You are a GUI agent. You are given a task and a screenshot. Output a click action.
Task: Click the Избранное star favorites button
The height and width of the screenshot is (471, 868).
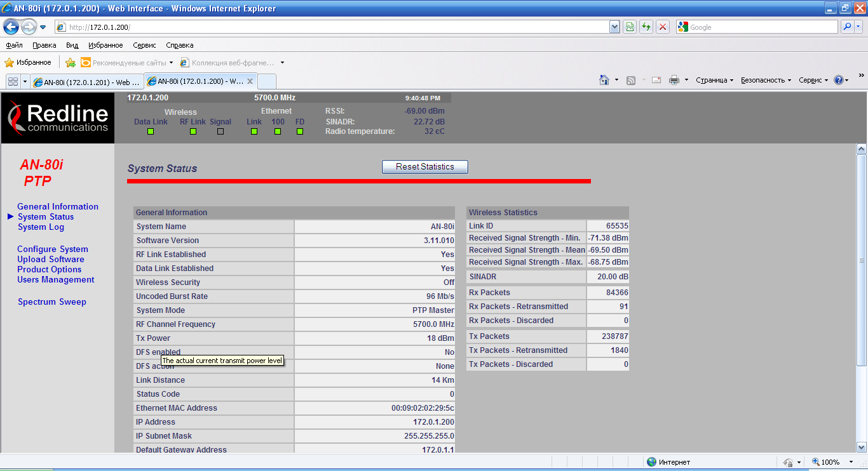(x=28, y=62)
